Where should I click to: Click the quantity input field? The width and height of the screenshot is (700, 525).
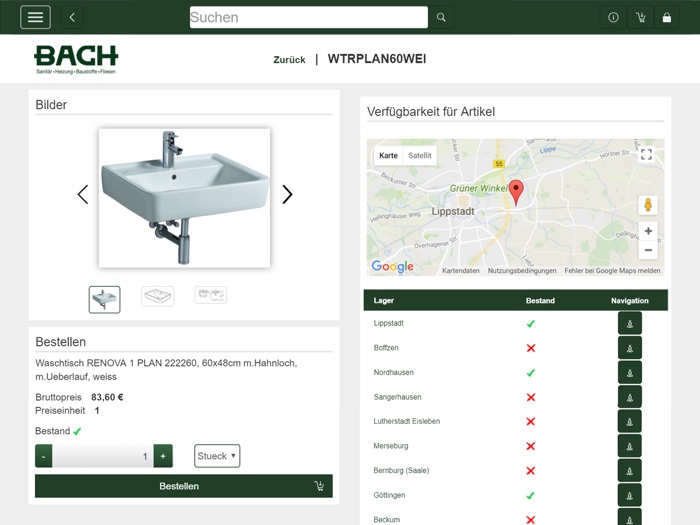pyautogui.click(x=103, y=456)
